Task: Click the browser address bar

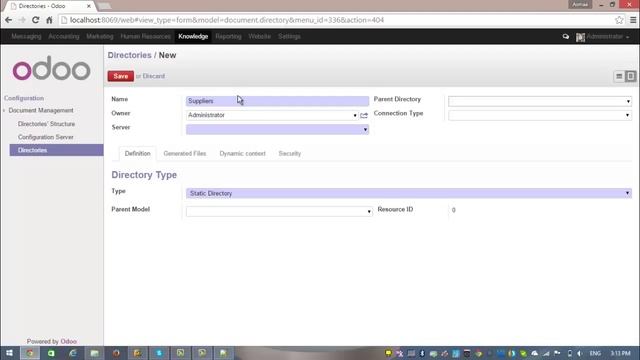Action: click(335, 20)
